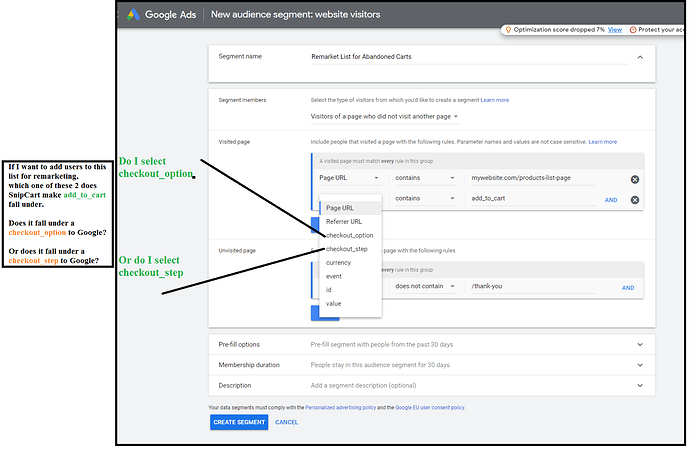The image size is (690, 449).
Task: Click AND next to the /thank-you rule
Action: pyautogui.click(x=628, y=288)
